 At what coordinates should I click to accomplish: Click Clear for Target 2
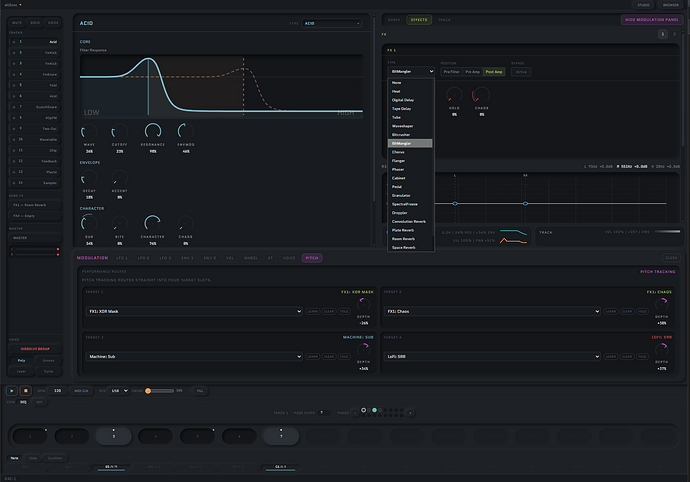pos(627,311)
